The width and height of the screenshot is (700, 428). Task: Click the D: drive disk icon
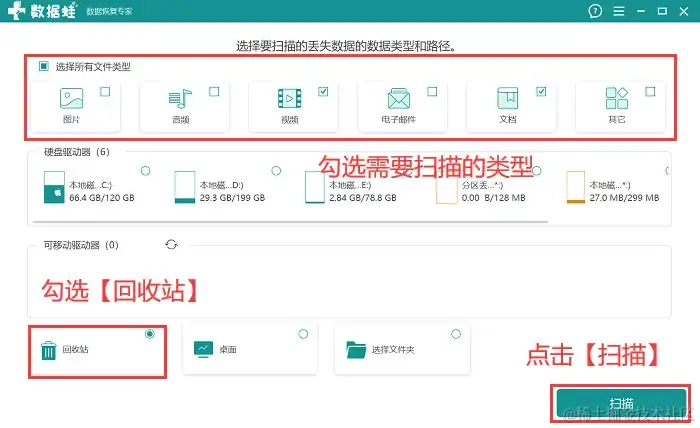(184, 187)
